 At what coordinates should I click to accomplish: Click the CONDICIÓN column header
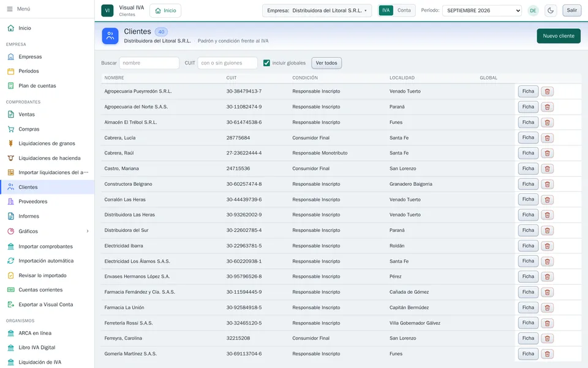point(305,78)
